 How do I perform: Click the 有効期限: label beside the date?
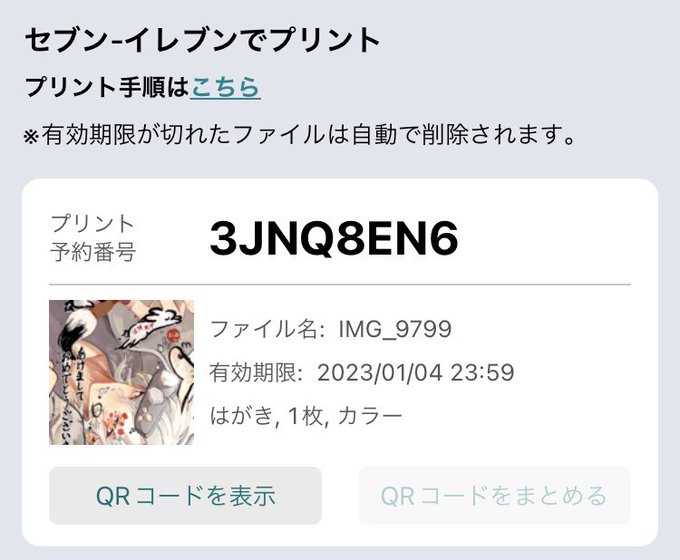tap(256, 373)
